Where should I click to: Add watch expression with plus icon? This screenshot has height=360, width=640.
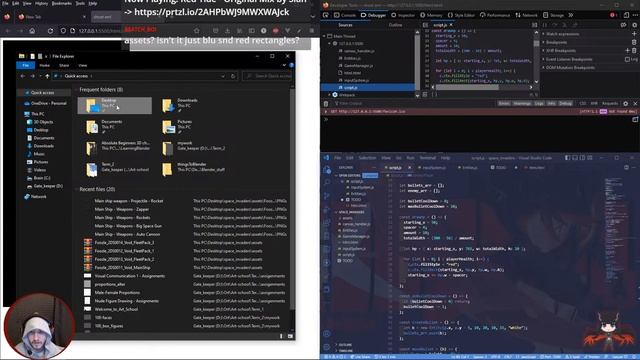click(x=634, y=34)
